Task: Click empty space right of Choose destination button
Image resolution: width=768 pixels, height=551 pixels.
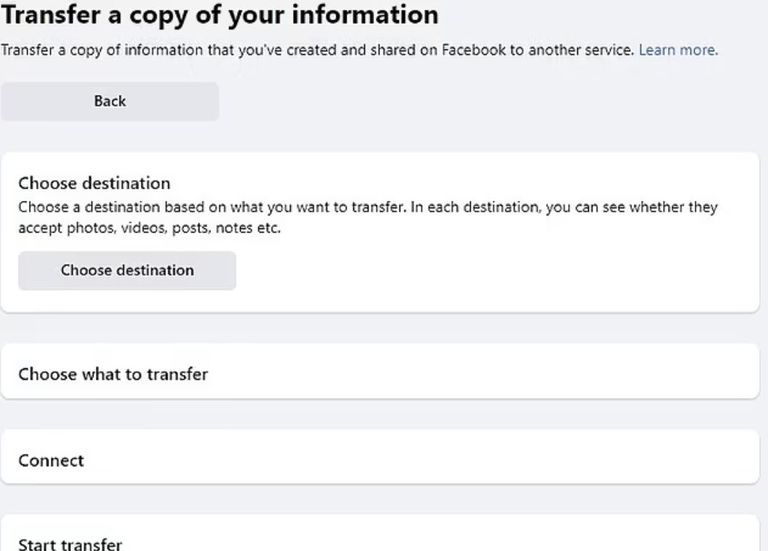Action: coord(480,270)
